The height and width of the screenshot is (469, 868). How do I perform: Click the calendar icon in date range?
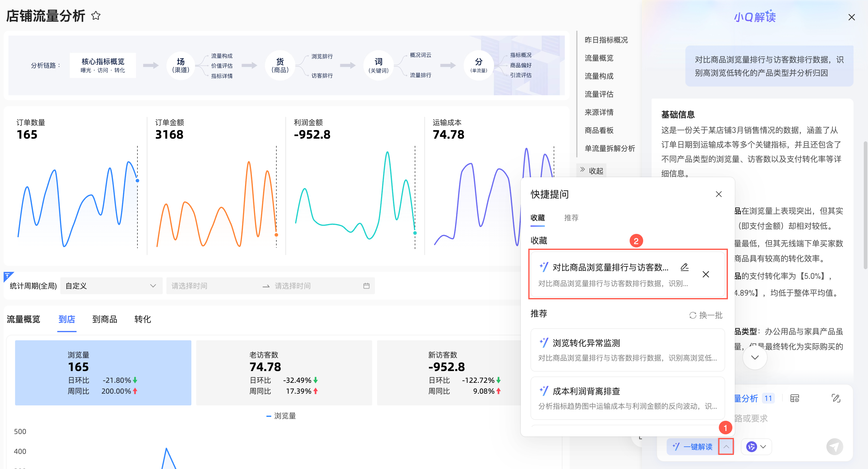[x=366, y=286]
